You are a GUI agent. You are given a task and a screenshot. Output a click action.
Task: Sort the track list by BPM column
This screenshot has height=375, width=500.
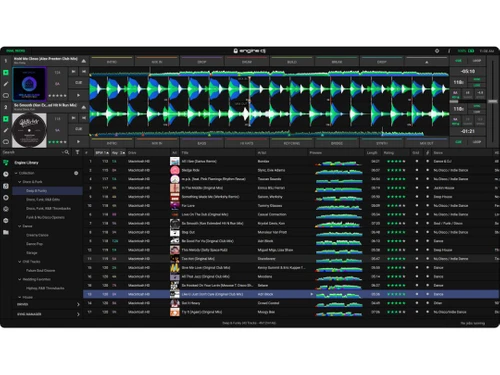pos(102,153)
